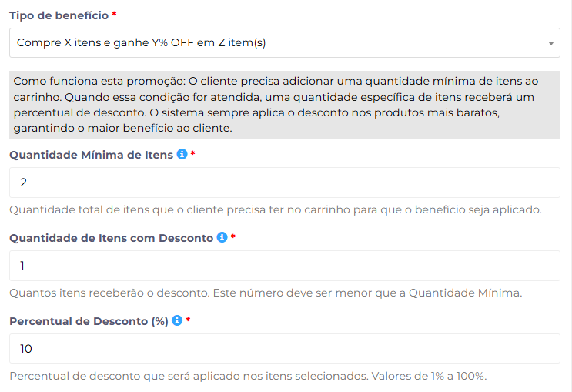
Task: Click the helper text starting "Quantidade total de itens"
Action: pos(276,209)
